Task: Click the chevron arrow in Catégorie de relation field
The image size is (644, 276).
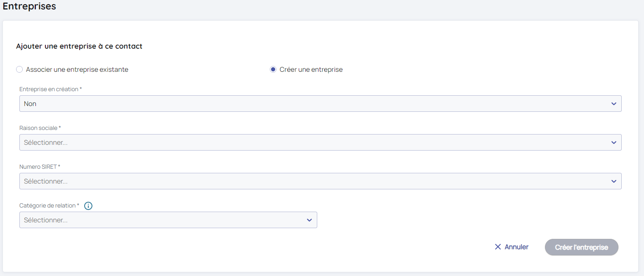Action: (x=309, y=220)
